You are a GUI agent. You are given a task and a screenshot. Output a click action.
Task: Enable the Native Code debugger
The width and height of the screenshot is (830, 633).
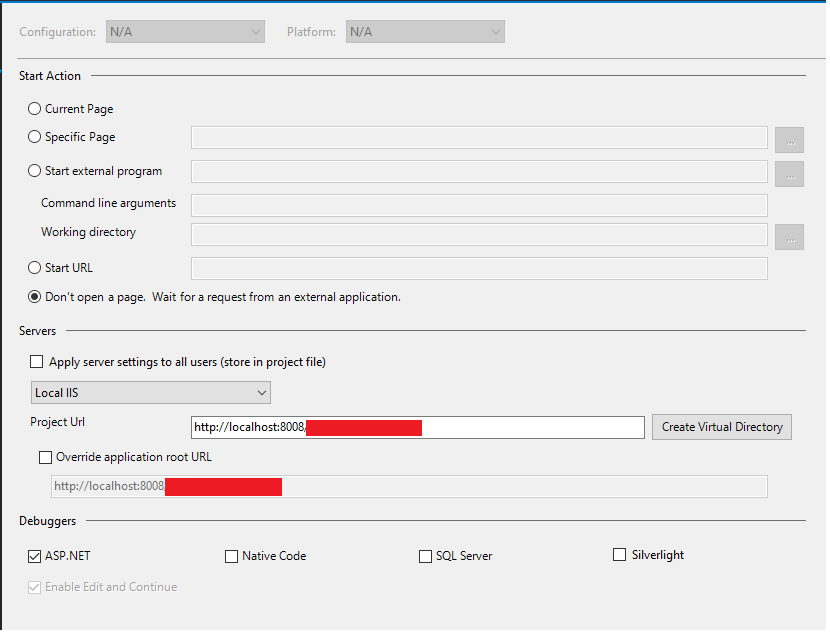pos(232,556)
